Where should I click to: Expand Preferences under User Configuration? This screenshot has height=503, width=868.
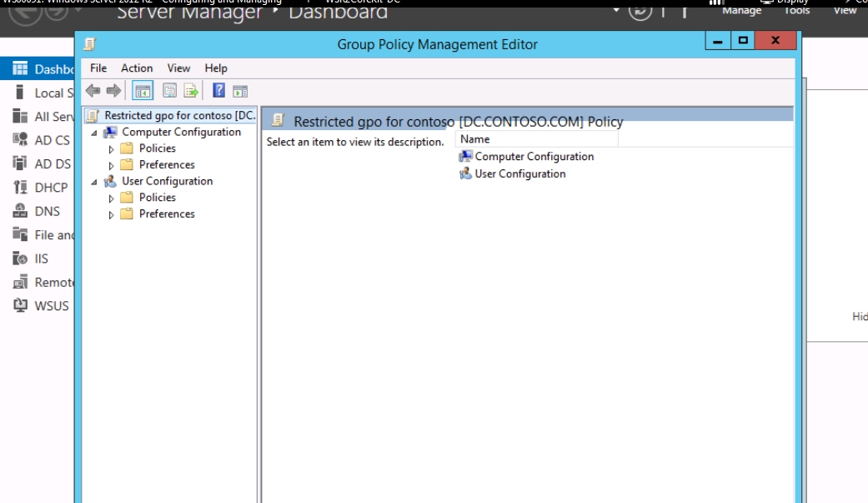click(111, 214)
